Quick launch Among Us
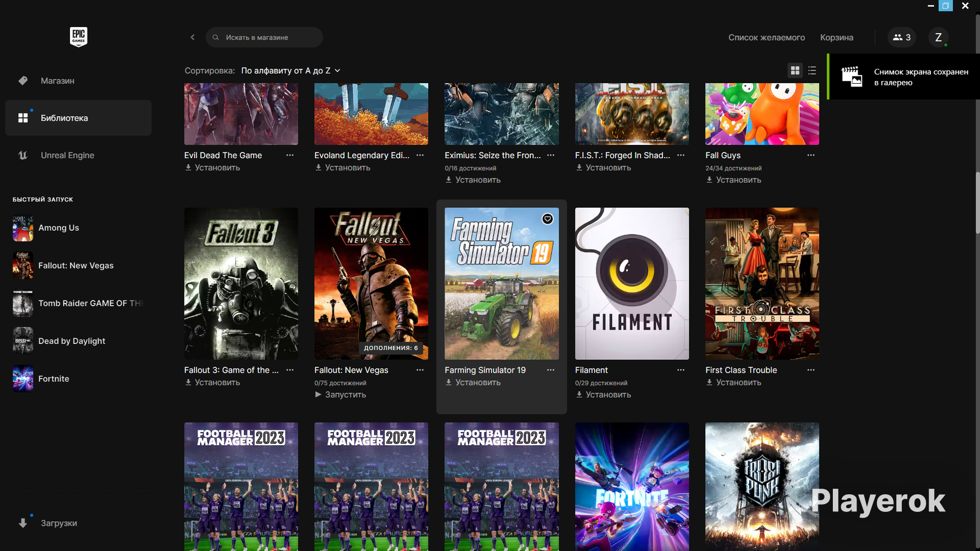The width and height of the screenshot is (980, 551). coord(78,228)
